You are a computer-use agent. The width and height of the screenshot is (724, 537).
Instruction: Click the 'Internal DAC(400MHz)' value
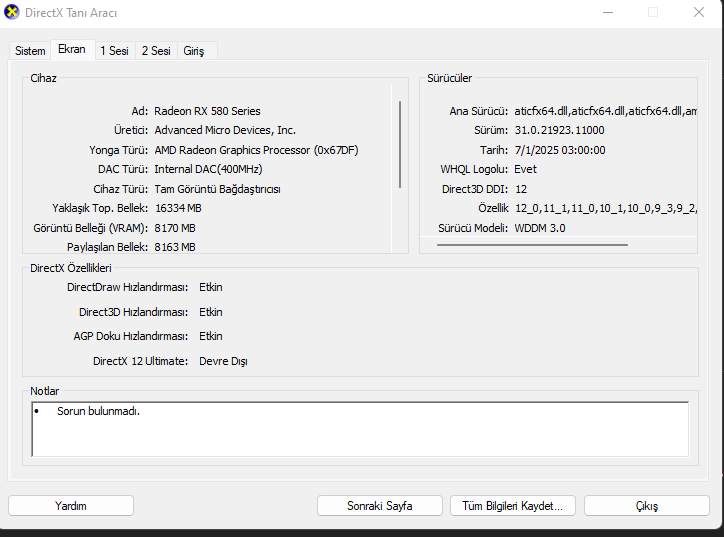[x=208, y=169]
